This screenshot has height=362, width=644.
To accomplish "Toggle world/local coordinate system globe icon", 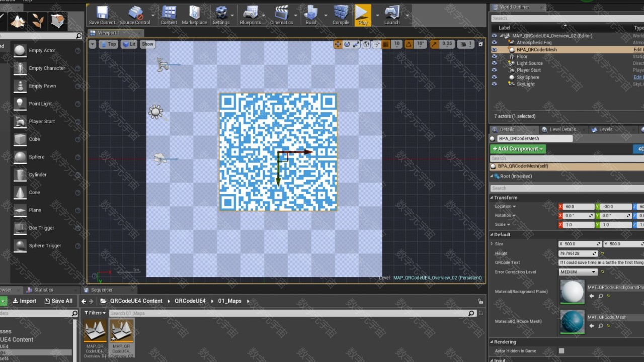I will 367,44.
